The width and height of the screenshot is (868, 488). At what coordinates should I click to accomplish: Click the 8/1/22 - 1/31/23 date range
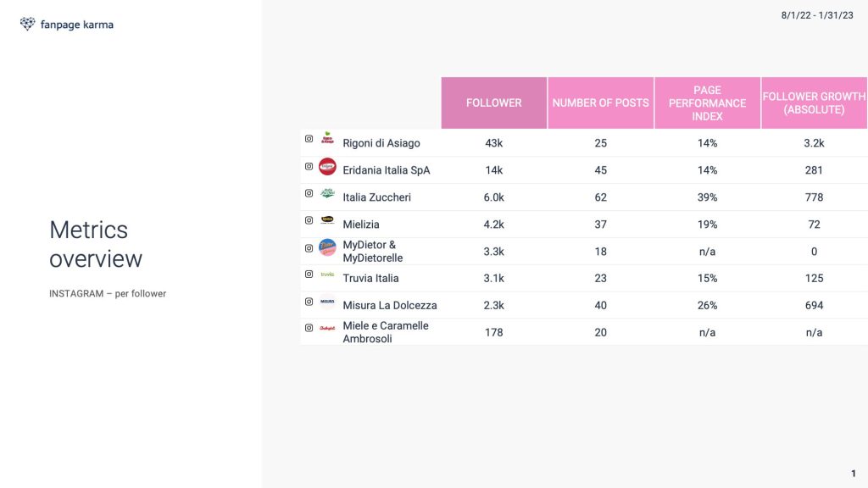[x=817, y=15]
